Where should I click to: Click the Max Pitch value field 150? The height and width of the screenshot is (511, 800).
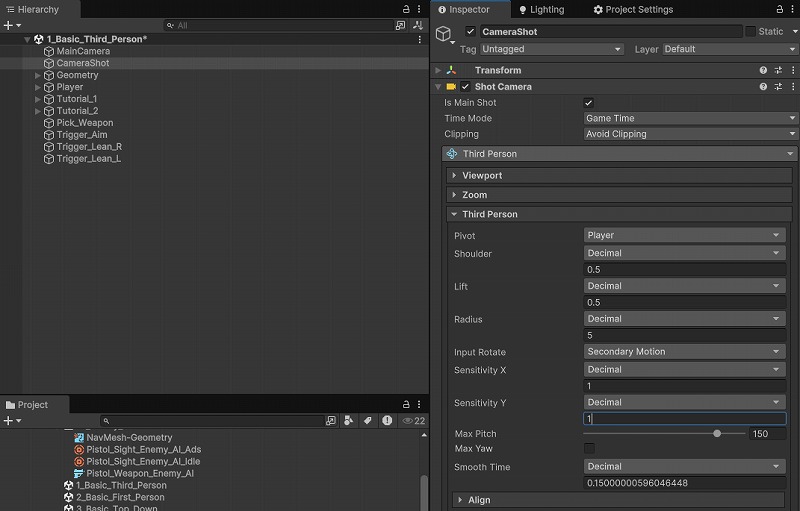tap(767, 433)
